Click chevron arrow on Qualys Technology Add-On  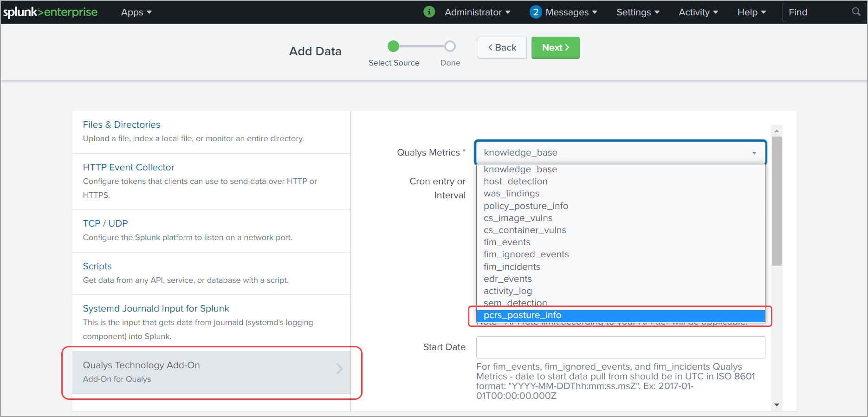[x=339, y=369]
